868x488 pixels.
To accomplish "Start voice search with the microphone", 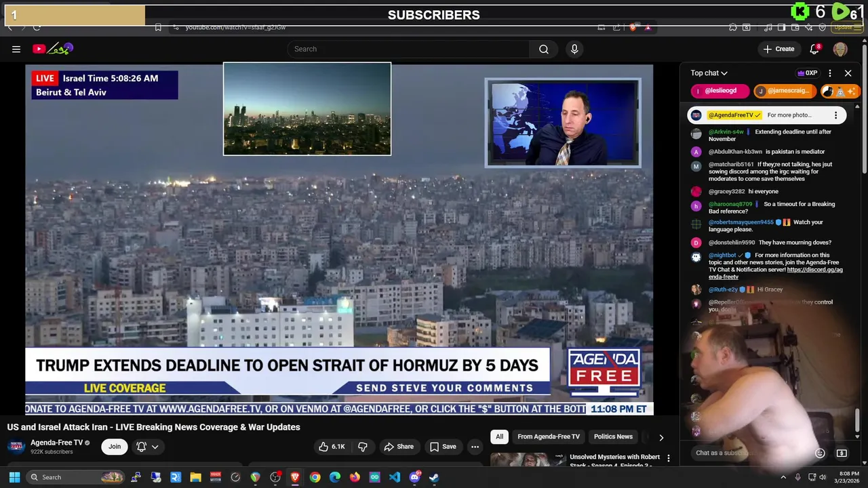I will pyautogui.click(x=574, y=49).
